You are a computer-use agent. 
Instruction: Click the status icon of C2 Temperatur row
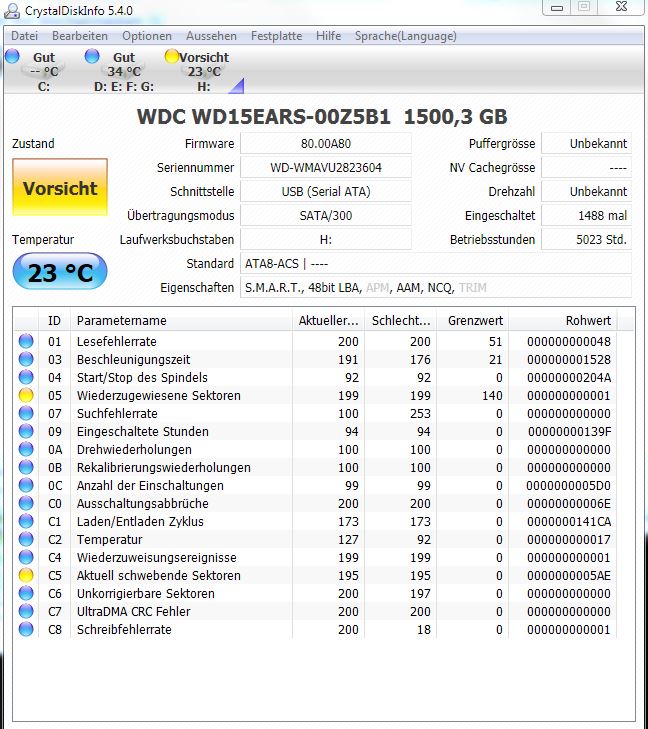click(26, 539)
